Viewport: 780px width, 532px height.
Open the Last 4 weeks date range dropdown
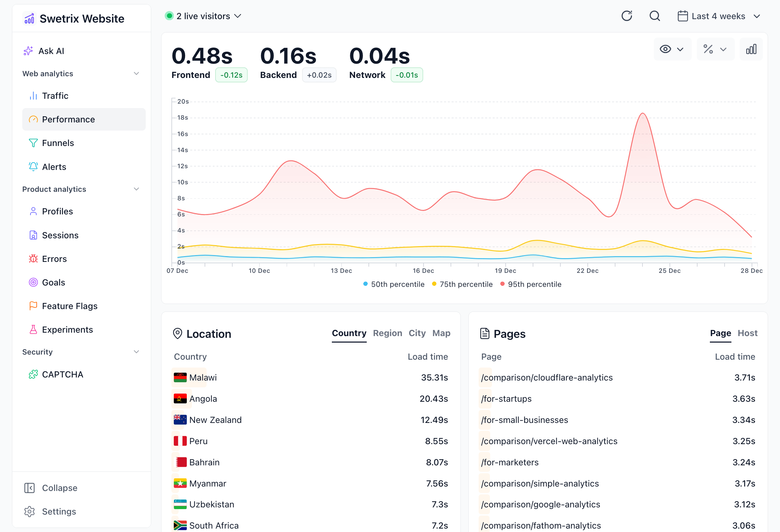(x=718, y=16)
